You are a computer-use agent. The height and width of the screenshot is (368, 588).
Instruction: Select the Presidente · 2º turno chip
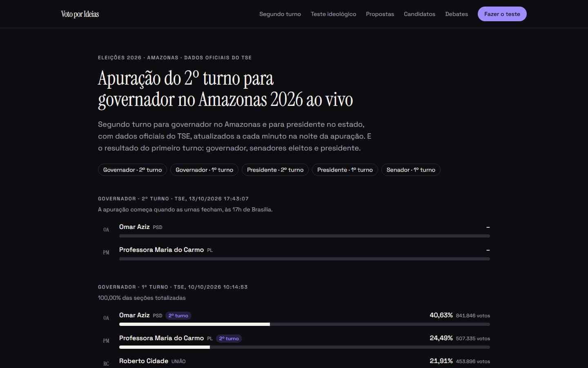pyautogui.click(x=275, y=170)
